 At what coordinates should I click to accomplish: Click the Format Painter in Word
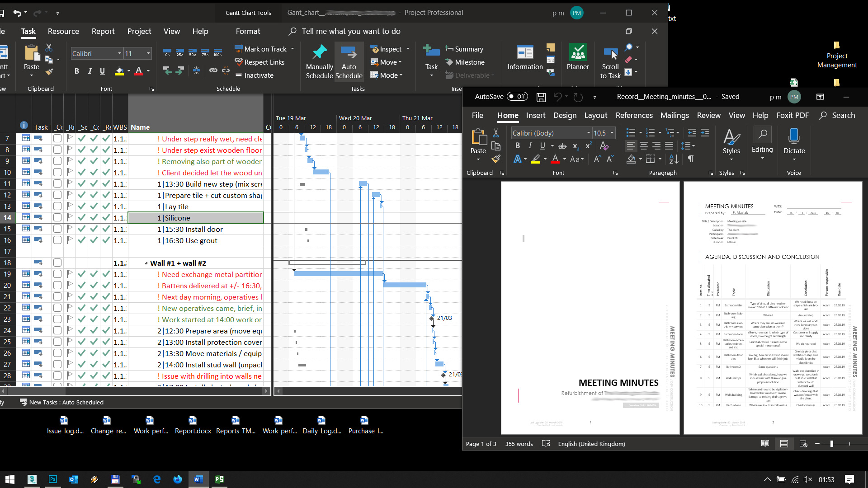[x=496, y=159]
